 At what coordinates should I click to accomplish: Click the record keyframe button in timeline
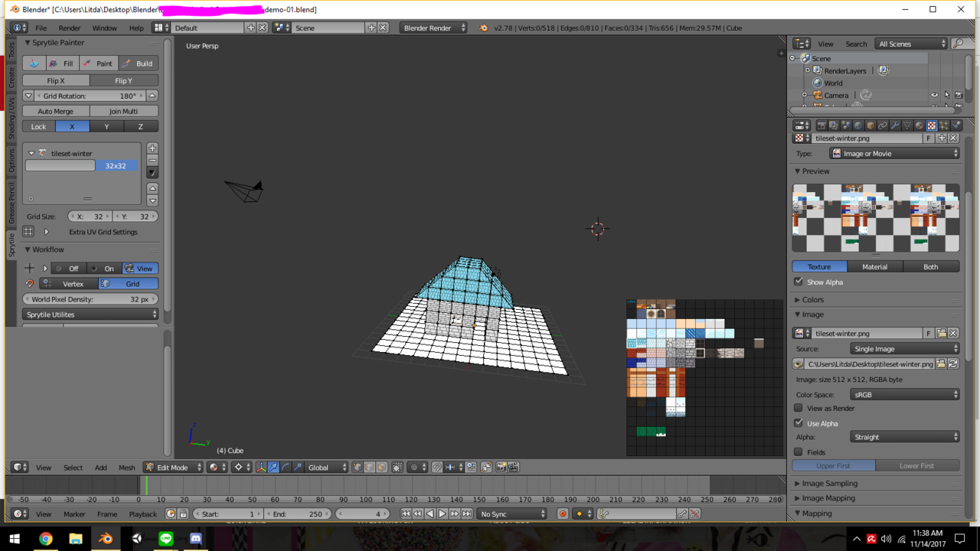(562, 514)
